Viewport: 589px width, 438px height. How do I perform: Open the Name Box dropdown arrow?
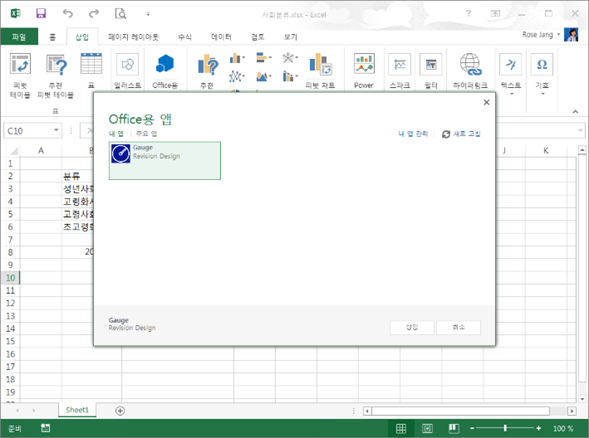tap(56, 130)
